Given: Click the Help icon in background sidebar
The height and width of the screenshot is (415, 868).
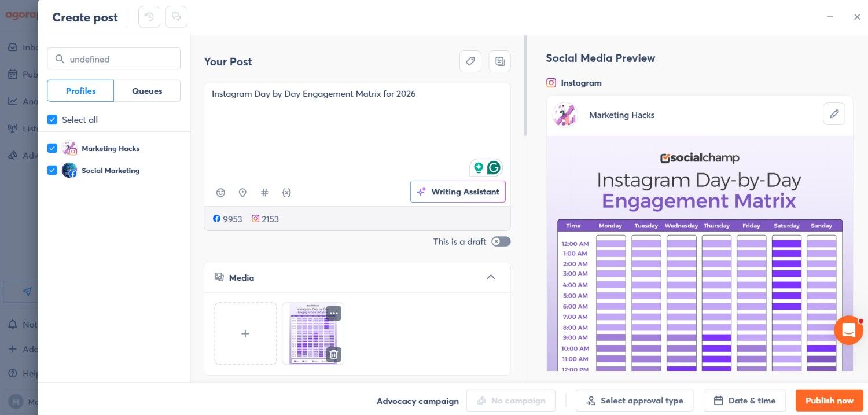Looking at the screenshot, I should pos(13,373).
